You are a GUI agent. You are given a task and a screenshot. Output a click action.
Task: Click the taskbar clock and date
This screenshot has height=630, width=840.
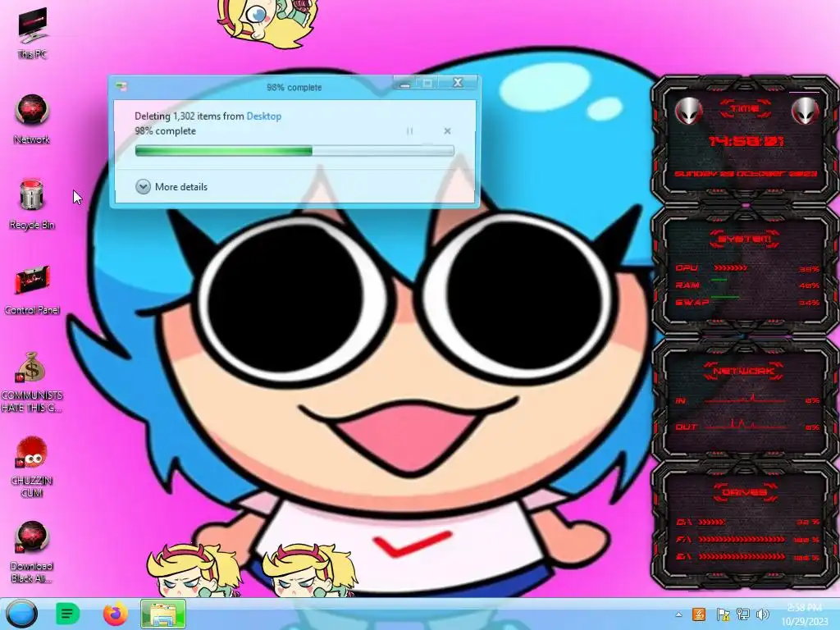click(805, 614)
